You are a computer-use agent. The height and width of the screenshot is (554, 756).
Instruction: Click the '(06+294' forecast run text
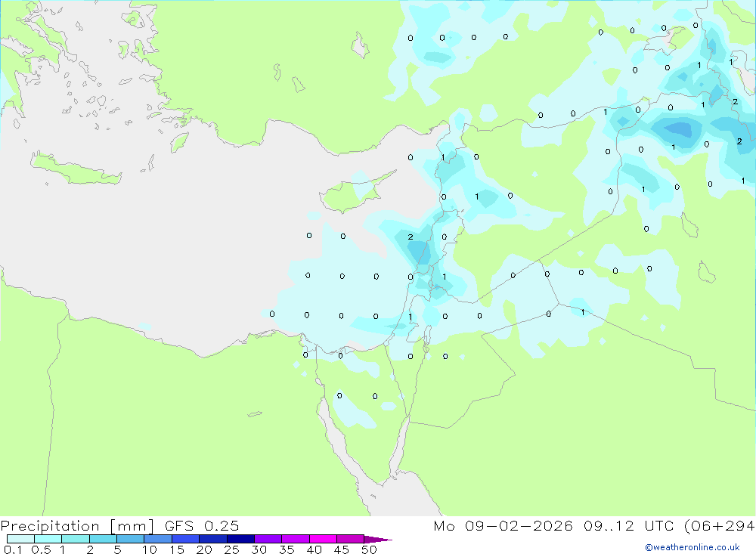720,526
